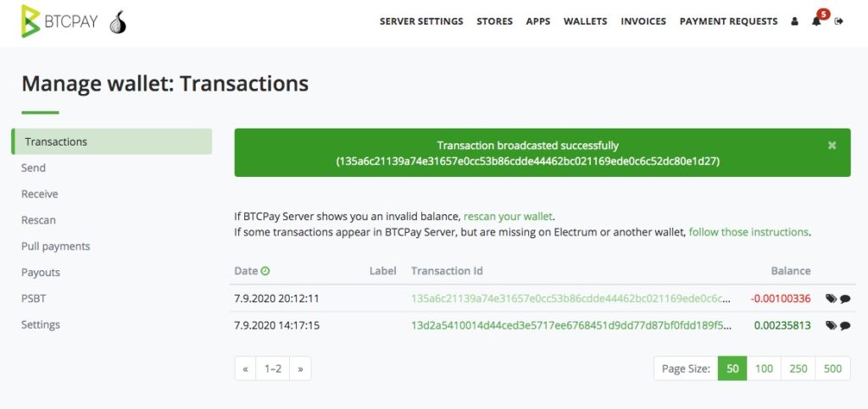Screen dimensions: 868x409
Task: Open the Server Settings menu
Action: 421,21
